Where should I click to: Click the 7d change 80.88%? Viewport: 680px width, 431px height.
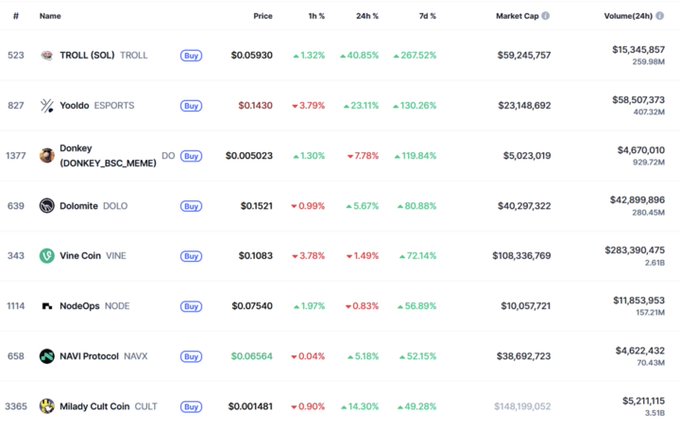(417, 206)
